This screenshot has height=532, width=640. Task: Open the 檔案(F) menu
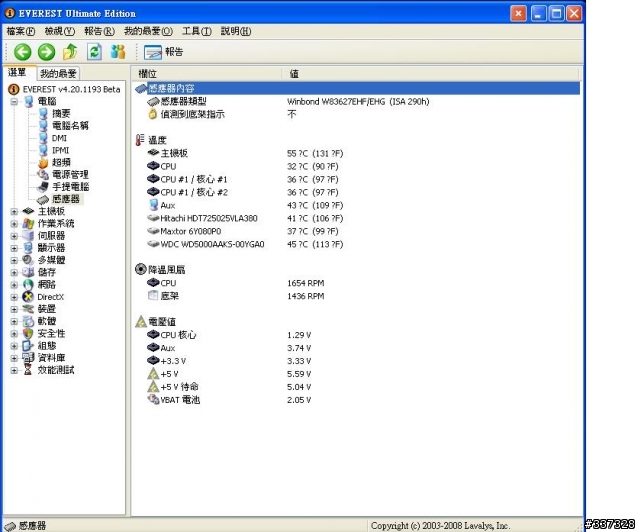click(x=21, y=31)
